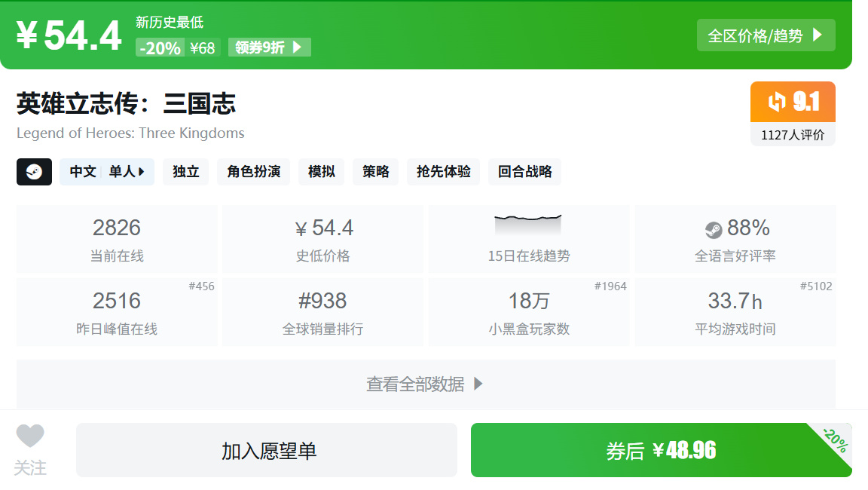Open the 史低价格 ¥54.4 card

(x=322, y=239)
